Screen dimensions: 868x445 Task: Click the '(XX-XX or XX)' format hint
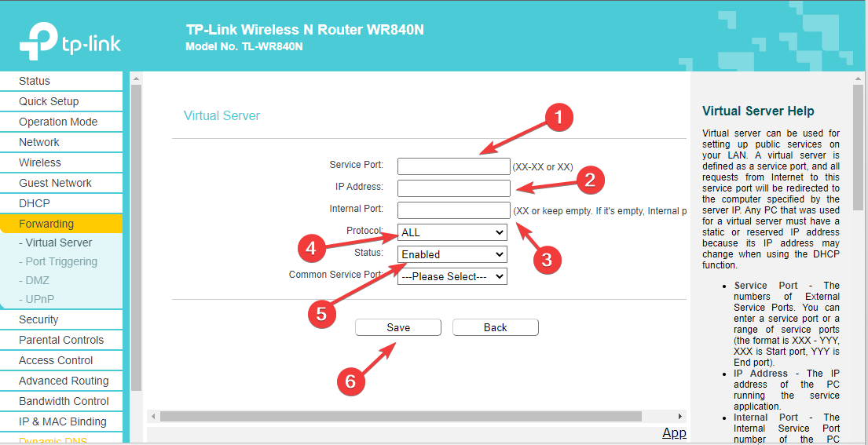point(543,167)
